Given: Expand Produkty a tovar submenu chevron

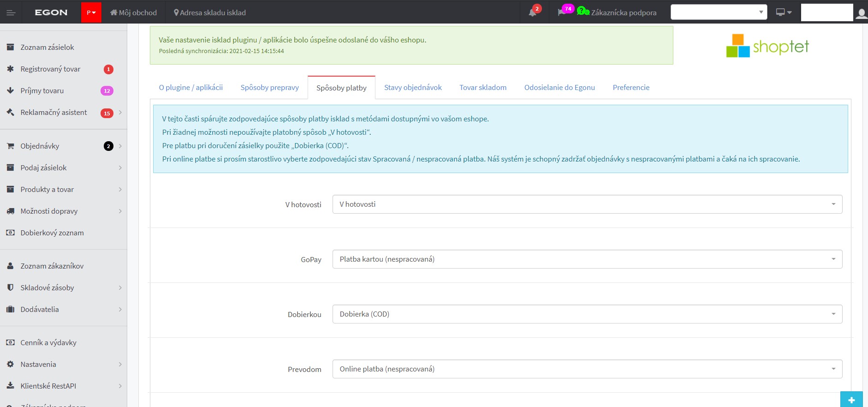Looking at the screenshot, I should [x=120, y=189].
